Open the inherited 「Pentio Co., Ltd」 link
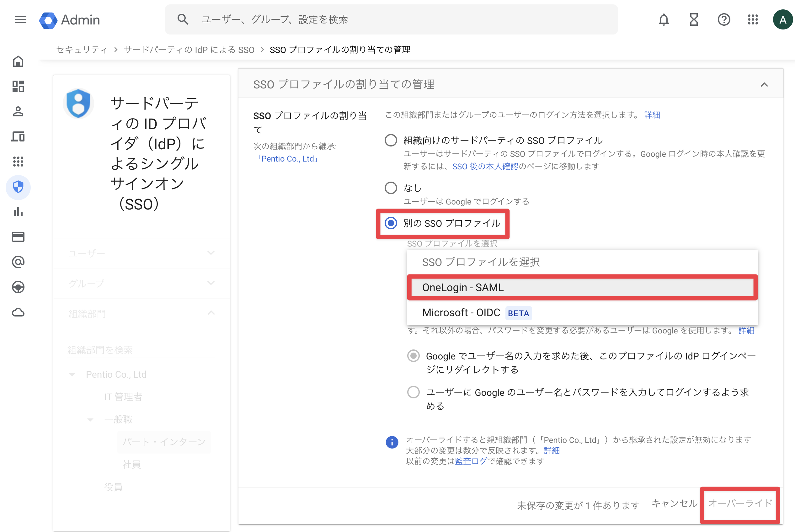This screenshot has width=795, height=532. (x=287, y=159)
